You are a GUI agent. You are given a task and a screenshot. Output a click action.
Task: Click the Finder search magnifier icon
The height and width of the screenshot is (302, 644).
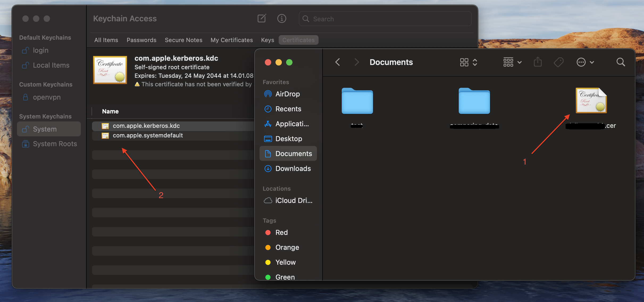[x=621, y=62]
